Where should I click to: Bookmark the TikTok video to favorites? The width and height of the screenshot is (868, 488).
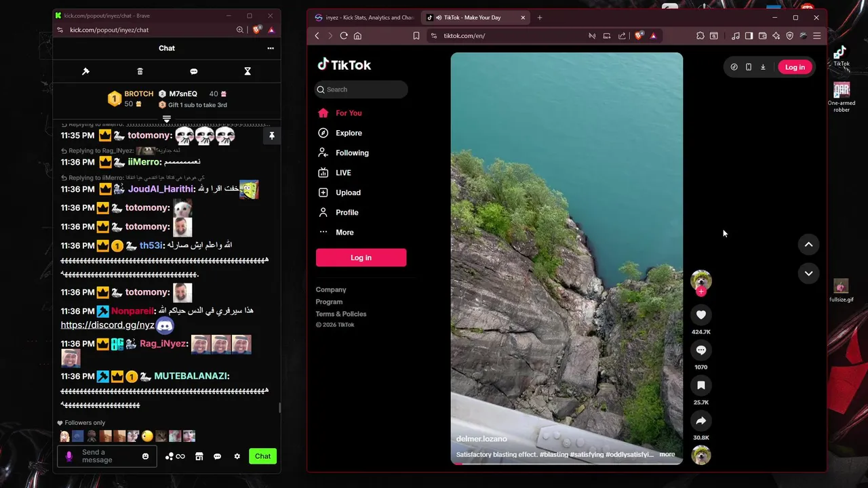[x=701, y=385]
